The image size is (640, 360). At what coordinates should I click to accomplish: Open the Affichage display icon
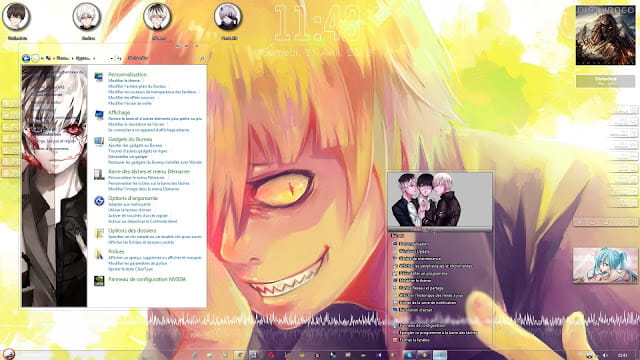click(99, 115)
